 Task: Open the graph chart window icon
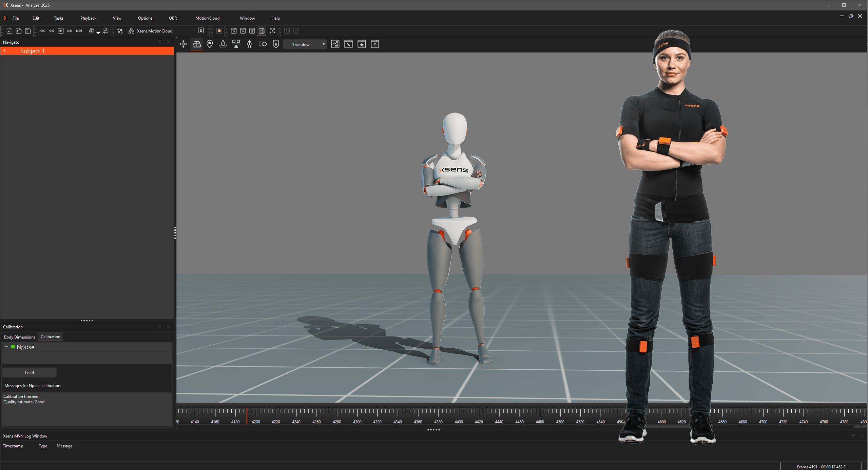pyautogui.click(x=335, y=44)
